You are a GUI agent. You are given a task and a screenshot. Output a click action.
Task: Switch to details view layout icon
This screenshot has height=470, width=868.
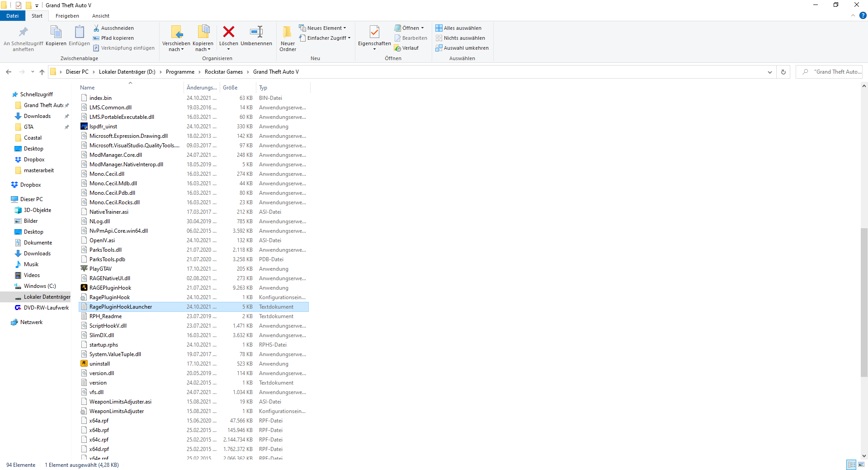(x=851, y=465)
